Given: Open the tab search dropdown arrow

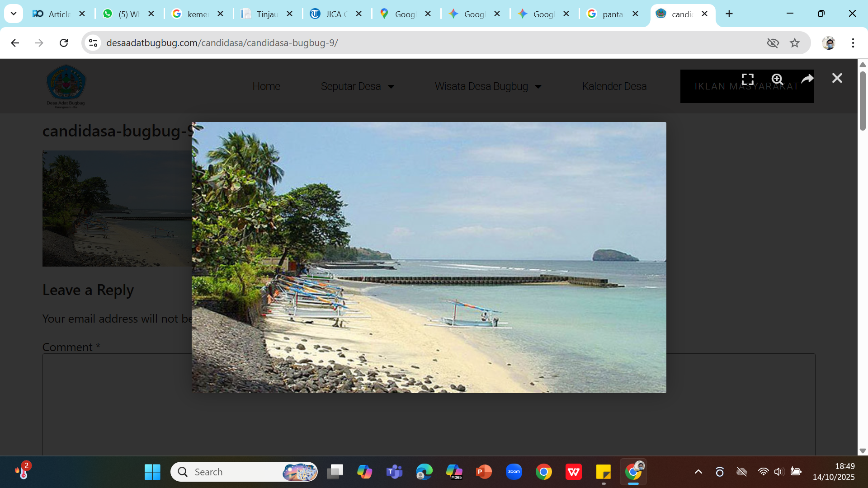Looking at the screenshot, I should [x=14, y=14].
